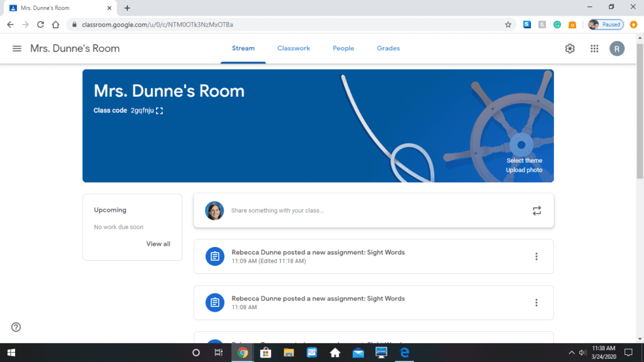Open File Explorer from the taskbar
This screenshot has height=362, width=644.
coord(289,353)
